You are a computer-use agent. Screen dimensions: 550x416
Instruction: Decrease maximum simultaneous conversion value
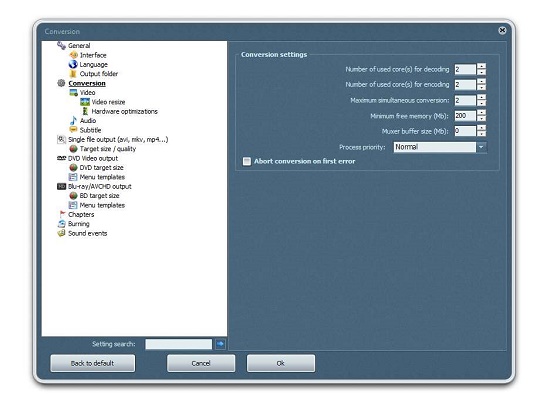pyautogui.click(x=482, y=103)
